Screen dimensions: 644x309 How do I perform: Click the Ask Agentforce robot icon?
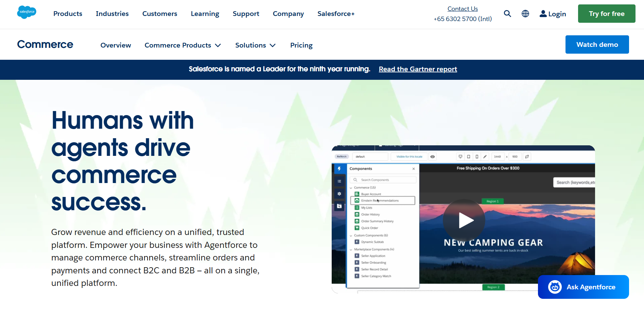(554, 287)
